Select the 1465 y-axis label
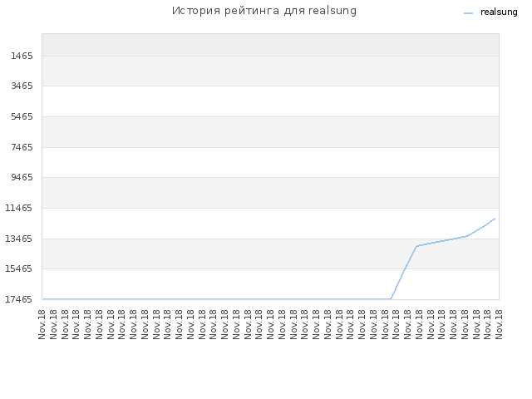Image resolution: width=532 pixels, height=399 pixels. tap(22, 56)
